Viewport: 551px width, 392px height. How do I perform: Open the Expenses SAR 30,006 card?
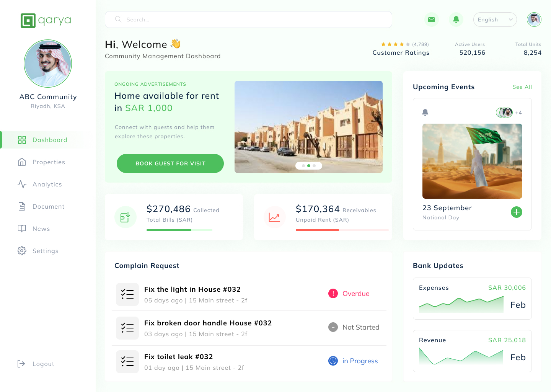pyautogui.click(x=472, y=299)
